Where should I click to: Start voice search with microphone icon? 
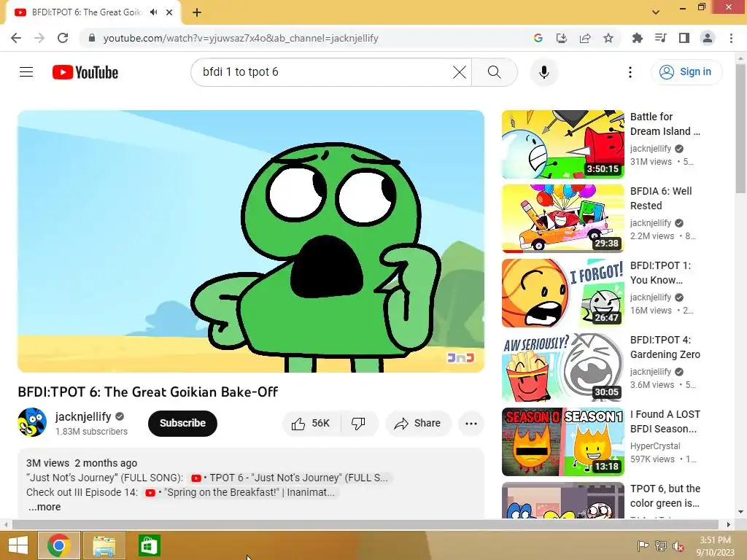coord(543,72)
